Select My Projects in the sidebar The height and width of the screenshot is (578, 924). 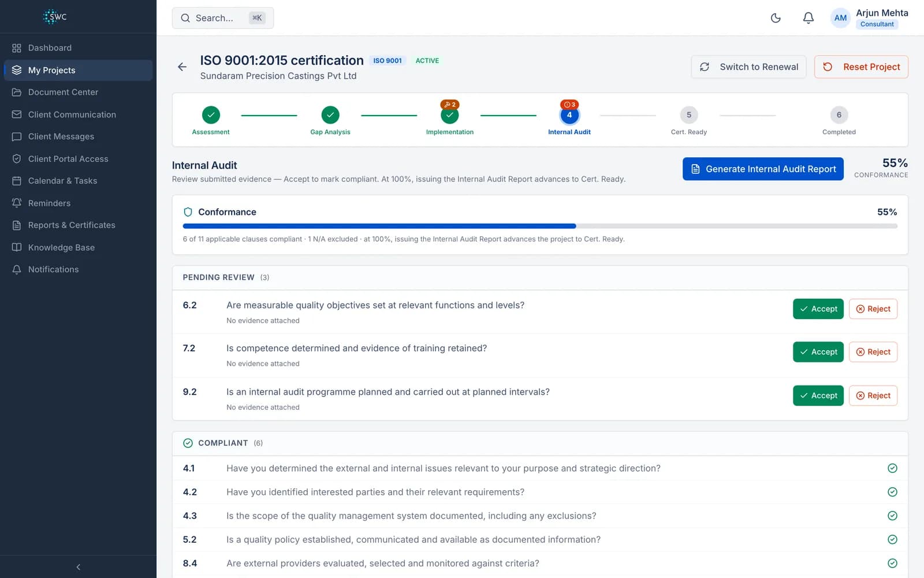78,70
